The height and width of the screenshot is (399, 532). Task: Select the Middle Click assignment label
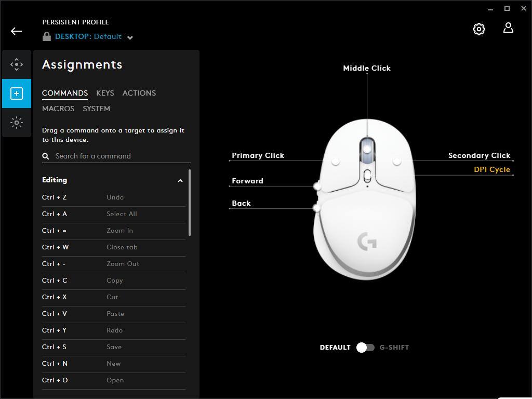click(366, 68)
